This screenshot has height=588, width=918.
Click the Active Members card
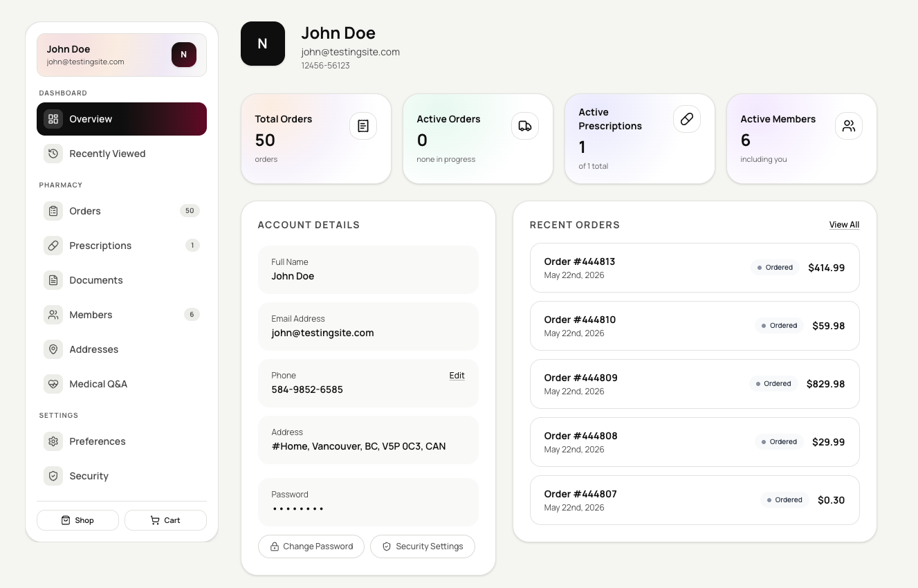pos(802,139)
